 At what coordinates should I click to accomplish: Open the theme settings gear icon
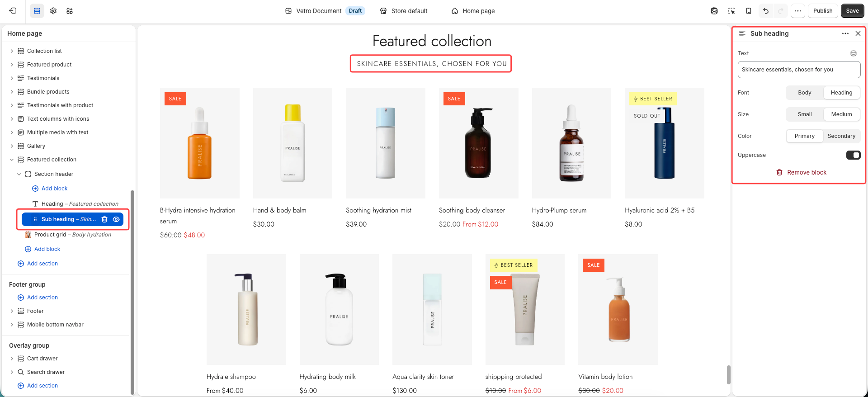(53, 11)
